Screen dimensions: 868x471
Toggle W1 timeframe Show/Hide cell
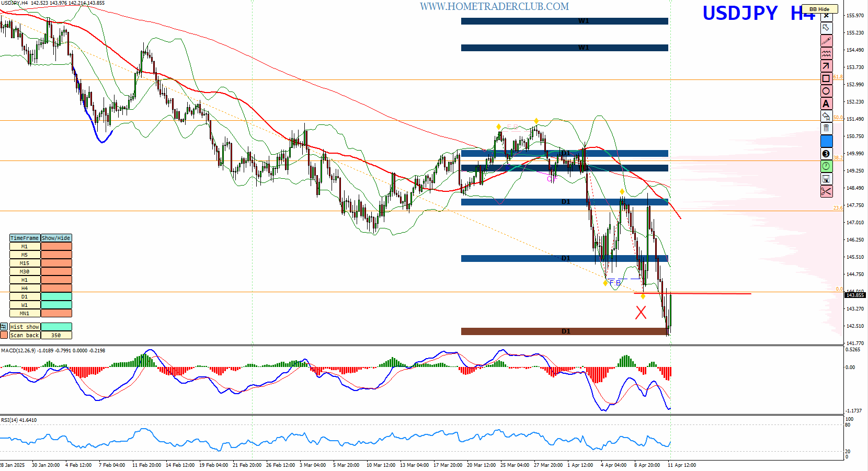coord(56,305)
